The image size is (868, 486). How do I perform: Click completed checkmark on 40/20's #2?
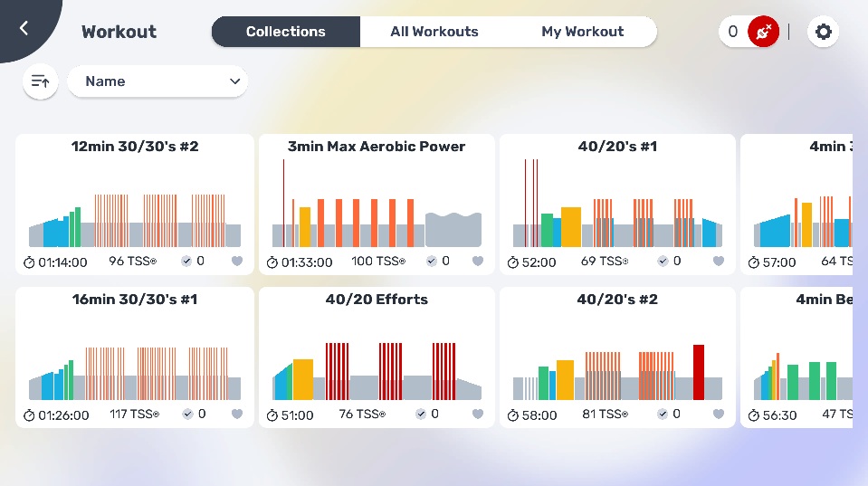[x=662, y=414]
